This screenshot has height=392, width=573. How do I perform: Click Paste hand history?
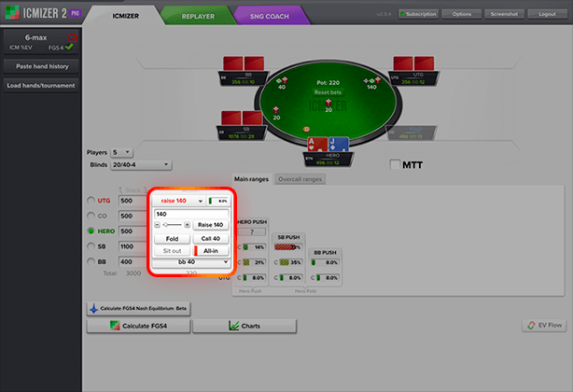pos(41,66)
